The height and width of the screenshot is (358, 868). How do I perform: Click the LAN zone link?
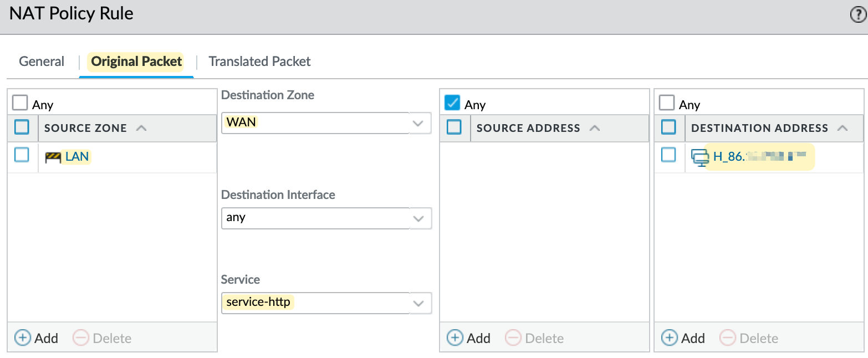tap(77, 157)
